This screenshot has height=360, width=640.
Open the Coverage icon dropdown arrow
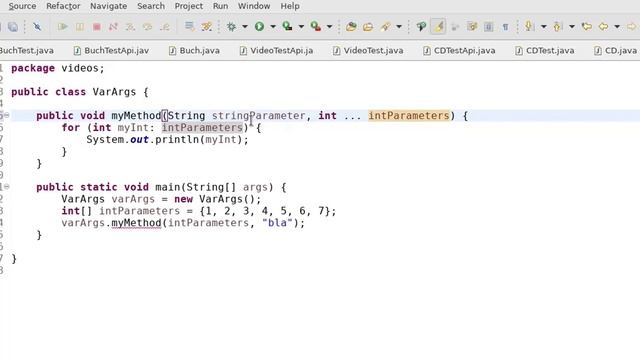coord(301,27)
